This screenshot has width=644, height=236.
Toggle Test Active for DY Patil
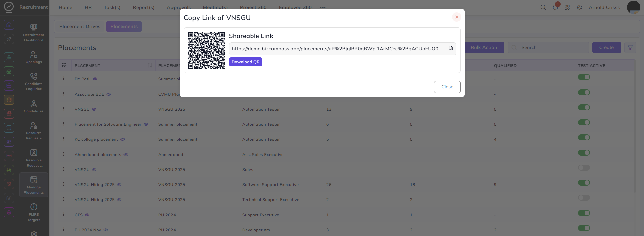pos(584,77)
